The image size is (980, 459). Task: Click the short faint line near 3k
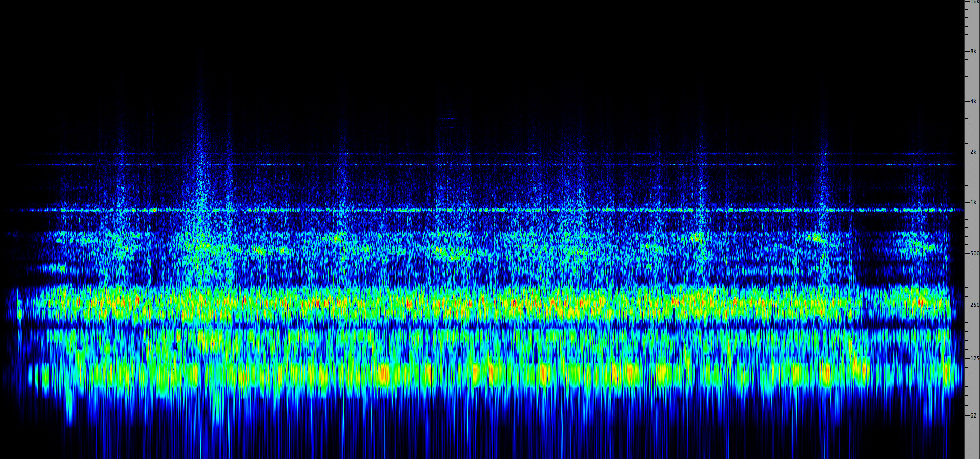tap(449, 119)
